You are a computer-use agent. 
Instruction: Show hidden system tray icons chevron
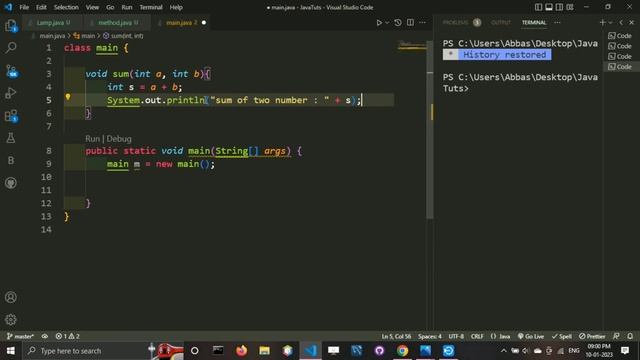504,351
